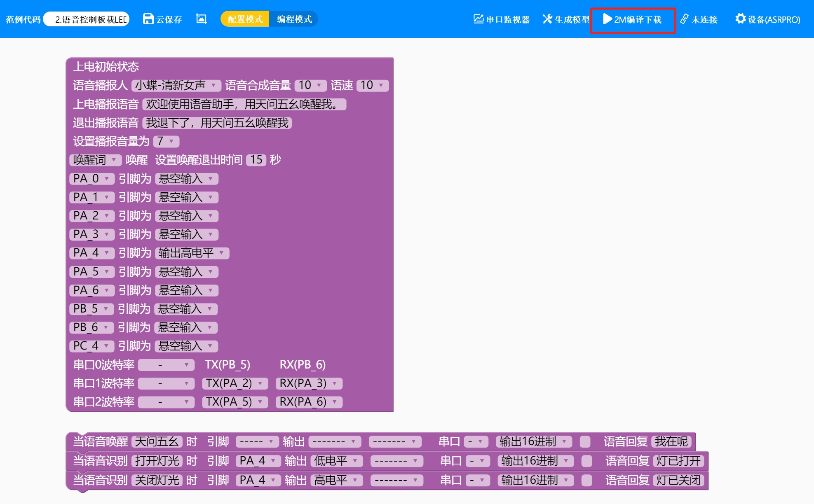Screen dimensions: 814x504
Task: Click the image picture icon in toolbar
Action: (x=201, y=19)
